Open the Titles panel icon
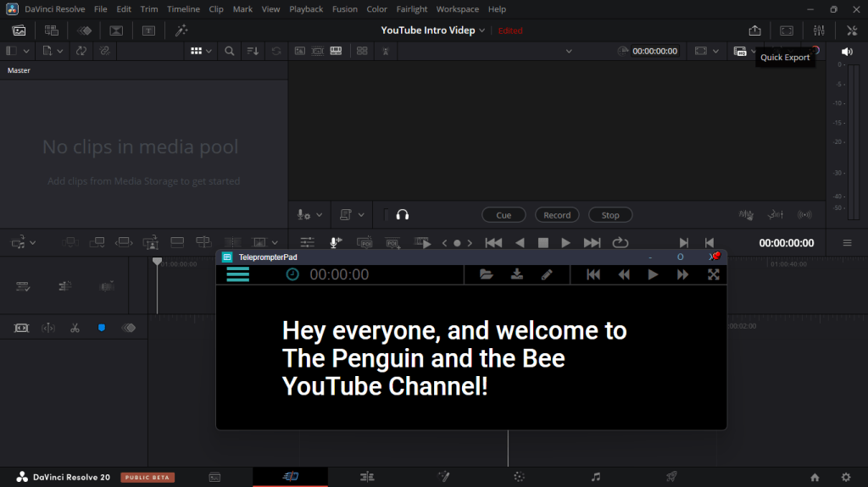 click(148, 30)
